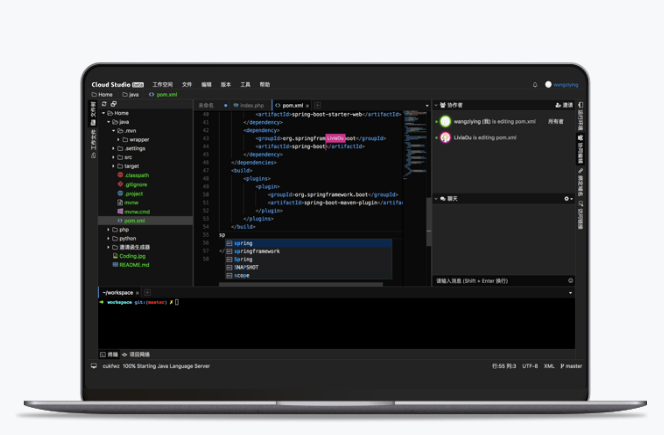Click the .project file icon

click(120, 193)
